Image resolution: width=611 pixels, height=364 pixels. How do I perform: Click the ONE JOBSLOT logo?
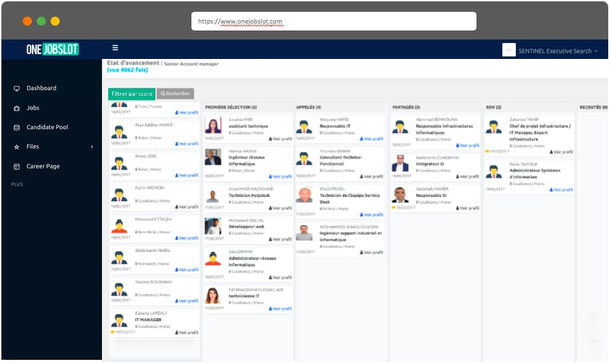point(52,49)
